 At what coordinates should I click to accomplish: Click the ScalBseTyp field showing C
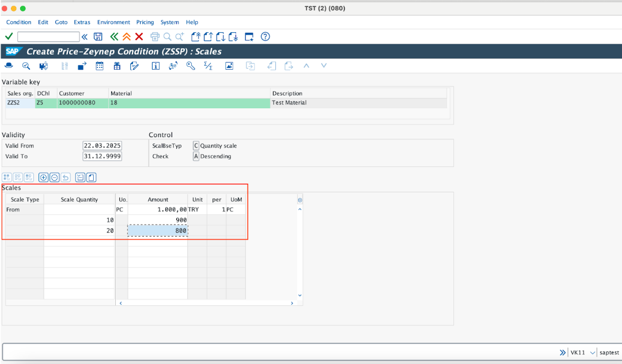[x=196, y=146]
